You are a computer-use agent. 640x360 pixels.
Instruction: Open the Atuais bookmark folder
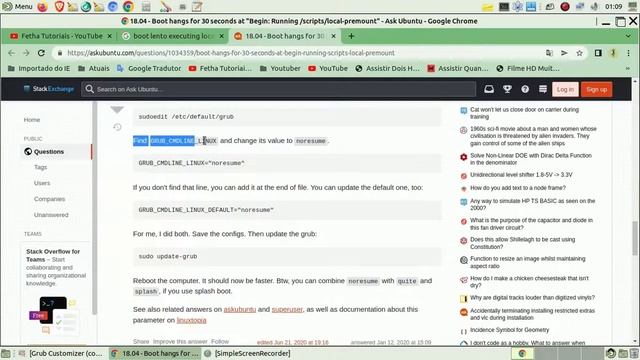click(x=94, y=68)
